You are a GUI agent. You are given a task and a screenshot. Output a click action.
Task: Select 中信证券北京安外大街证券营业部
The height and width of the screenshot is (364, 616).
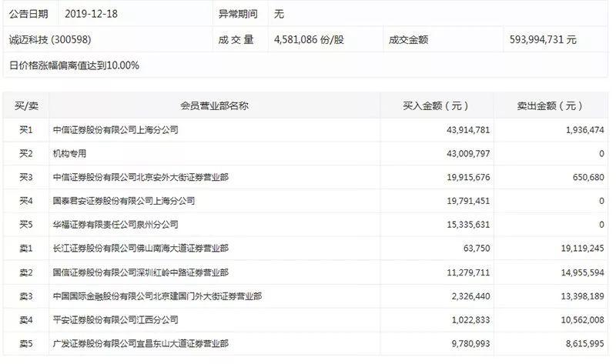click(141, 178)
